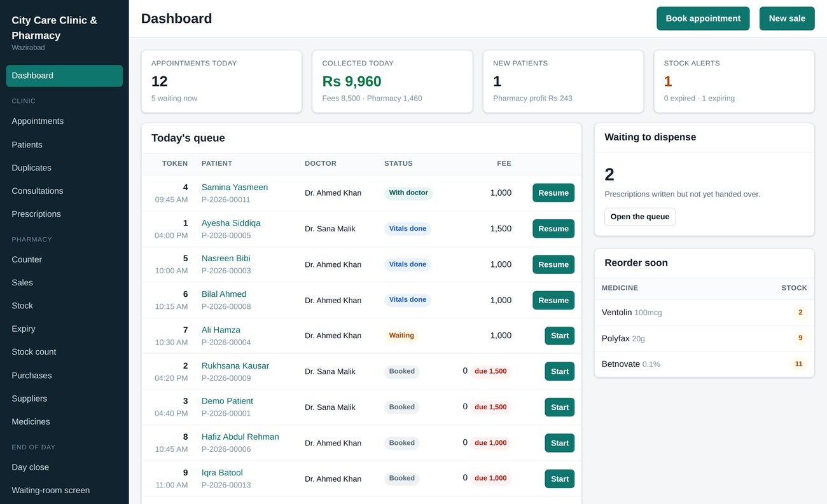Navigate to Prescriptions
Image resolution: width=827 pixels, height=504 pixels.
click(x=64, y=214)
